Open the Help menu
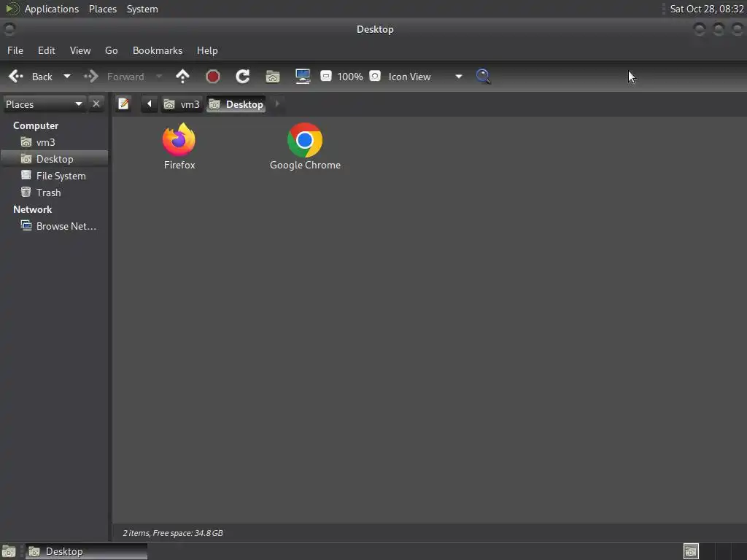 click(207, 50)
